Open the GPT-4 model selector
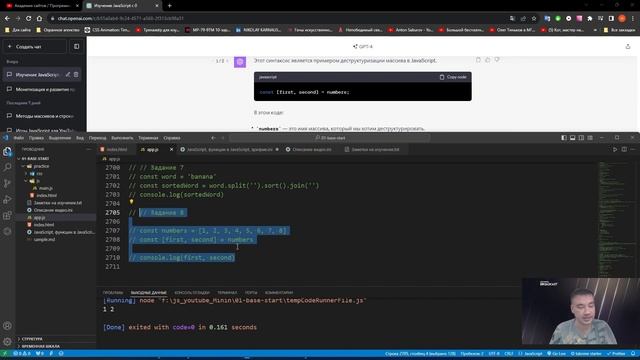This screenshot has width=640, height=360. 363,47
